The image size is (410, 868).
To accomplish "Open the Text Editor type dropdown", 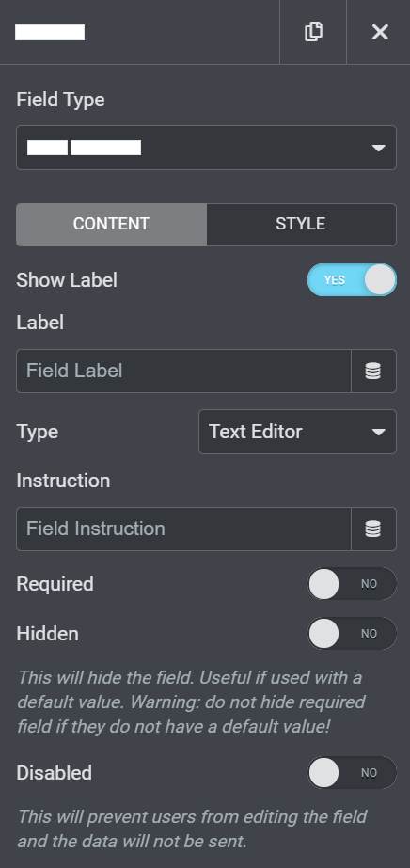I will point(298,432).
